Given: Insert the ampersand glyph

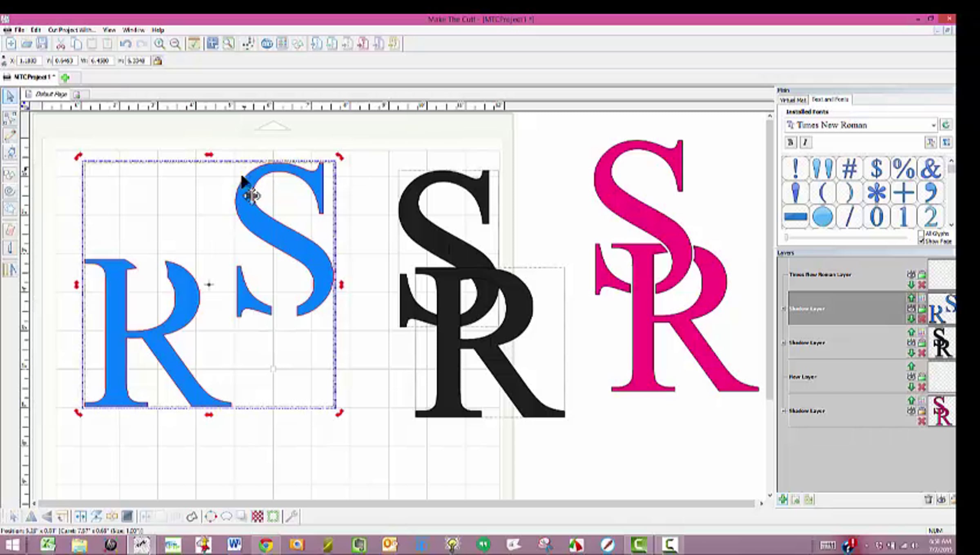Looking at the screenshot, I should pos(931,168).
